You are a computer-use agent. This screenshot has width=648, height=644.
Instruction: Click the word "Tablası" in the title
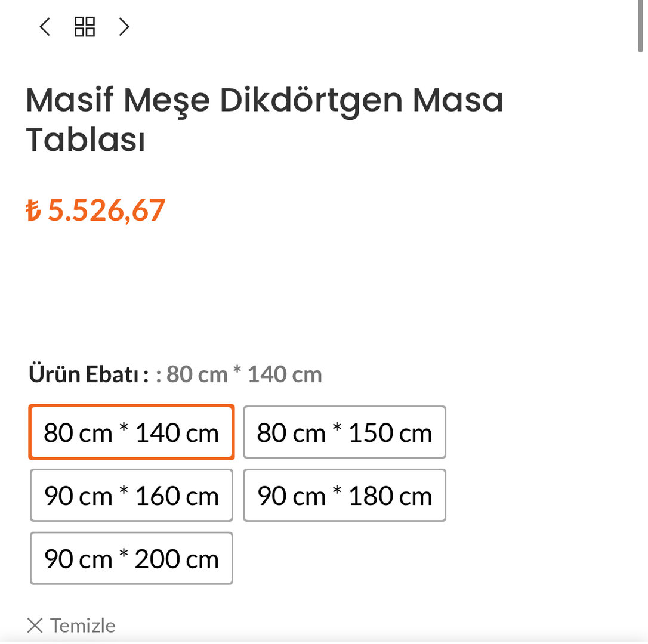click(85, 140)
